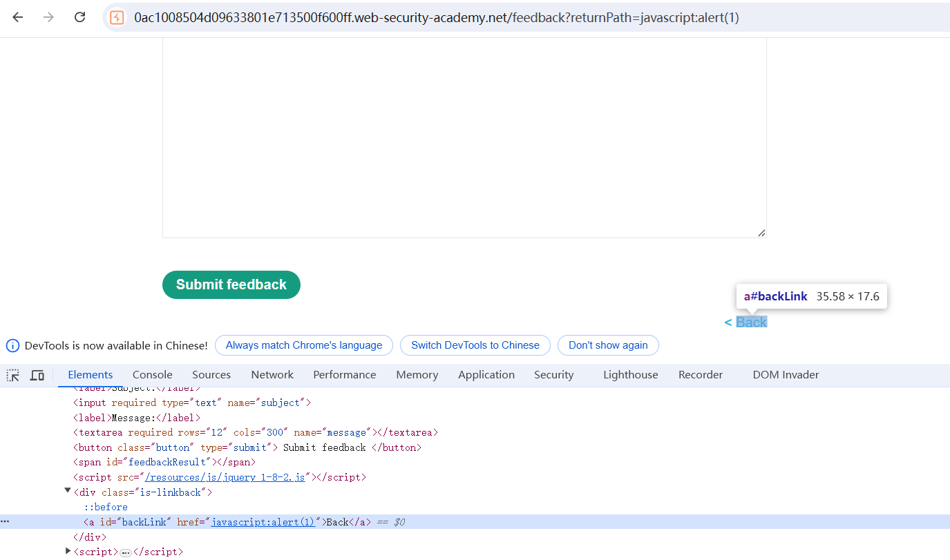Switch to the Console tab
The width and height of the screenshot is (950, 560).
coord(152,375)
